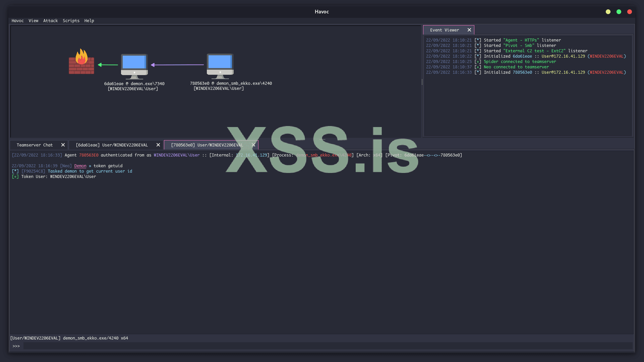This screenshot has width=644, height=362.
Task: Open the View menu
Action: pos(33,21)
